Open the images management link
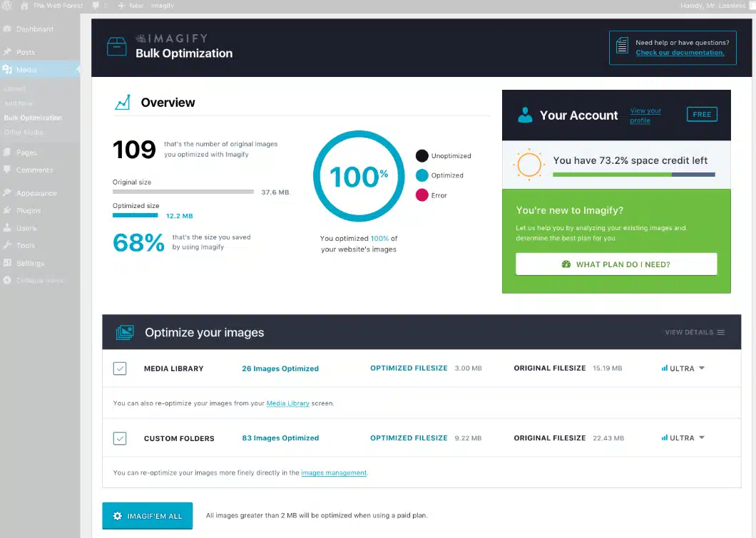This screenshot has width=756, height=538. pyautogui.click(x=334, y=472)
